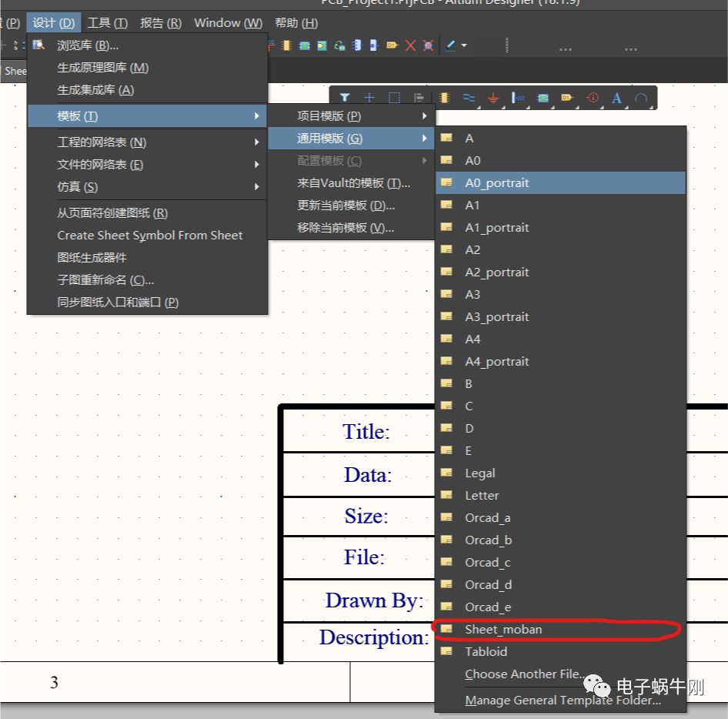The height and width of the screenshot is (719, 728).
Task: Expand the 项目模版 (P) submenu
Action: pos(352,116)
